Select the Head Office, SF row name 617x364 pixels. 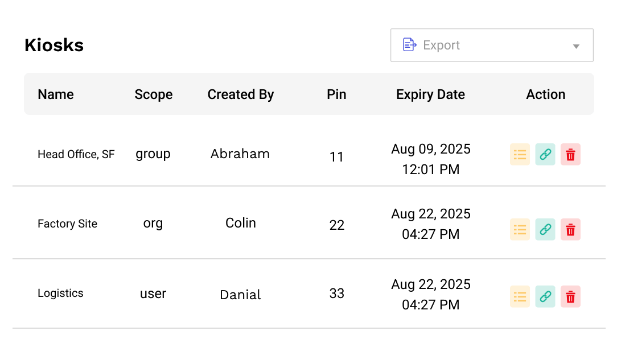pos(76,155)
